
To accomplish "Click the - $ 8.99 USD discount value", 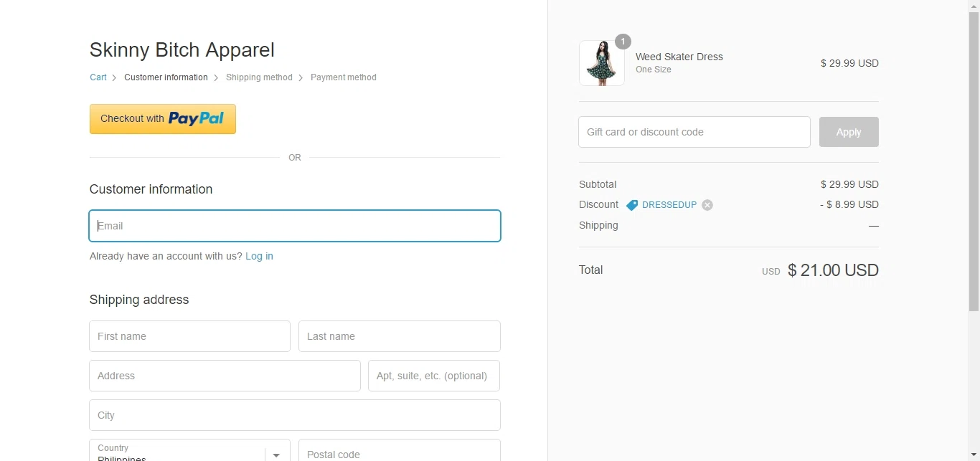I will (x=849, y=205).
